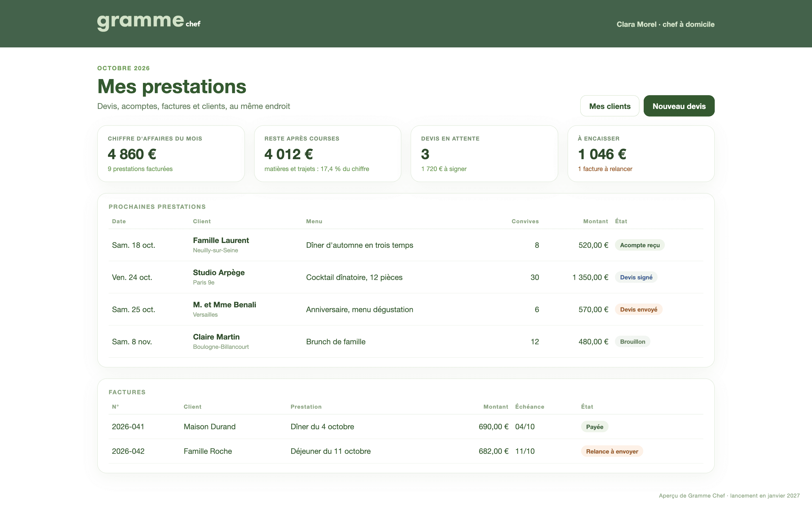Click the 'Payée' invoice badge

pos(594,427)
